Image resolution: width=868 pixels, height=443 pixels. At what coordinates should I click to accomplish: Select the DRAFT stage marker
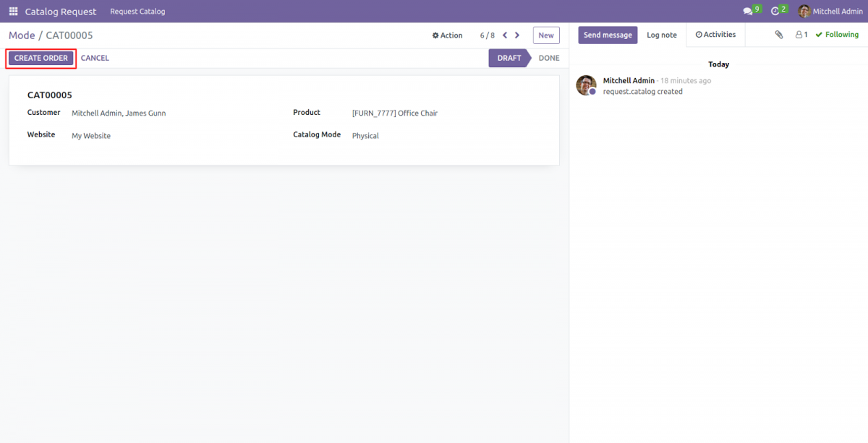pos(509,58)
